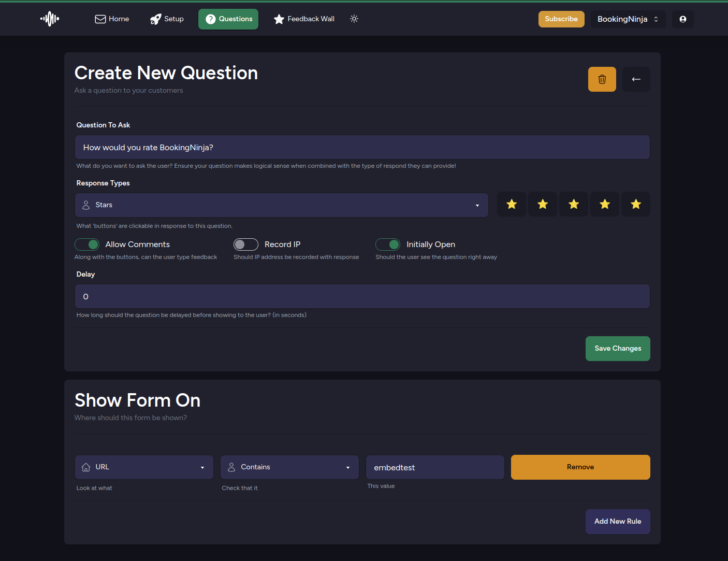The width and height of the screenshot is (728, 561).
Task: Go back using the left arrow button
Action: tap(636, 79)
